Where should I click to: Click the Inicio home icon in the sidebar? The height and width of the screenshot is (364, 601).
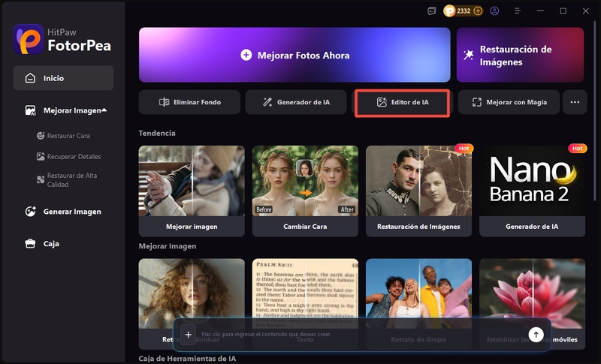tap(30, 78)
